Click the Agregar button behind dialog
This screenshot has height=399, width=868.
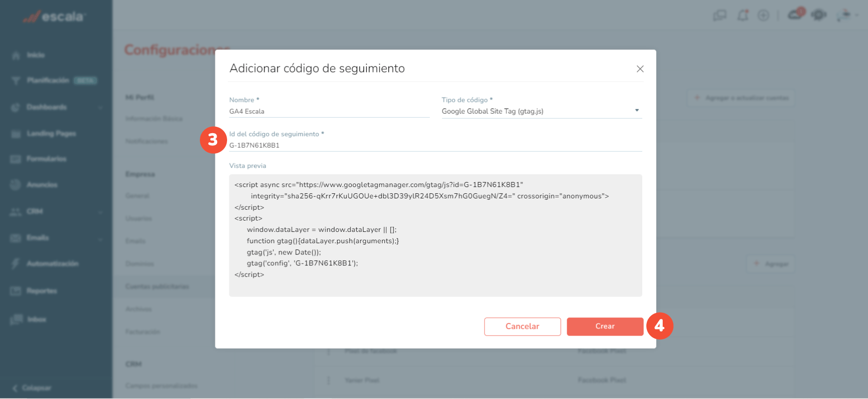click(x=771, y=264)
